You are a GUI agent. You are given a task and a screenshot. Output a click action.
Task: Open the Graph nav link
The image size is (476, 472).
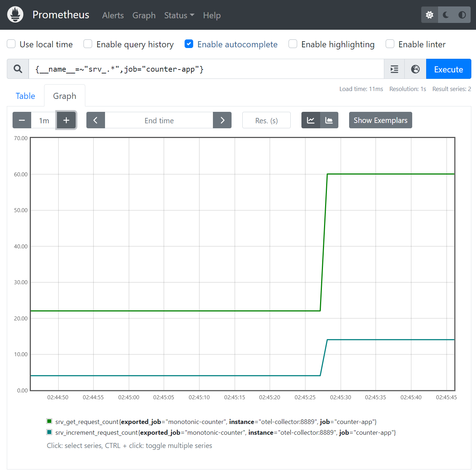coord(144,15)
